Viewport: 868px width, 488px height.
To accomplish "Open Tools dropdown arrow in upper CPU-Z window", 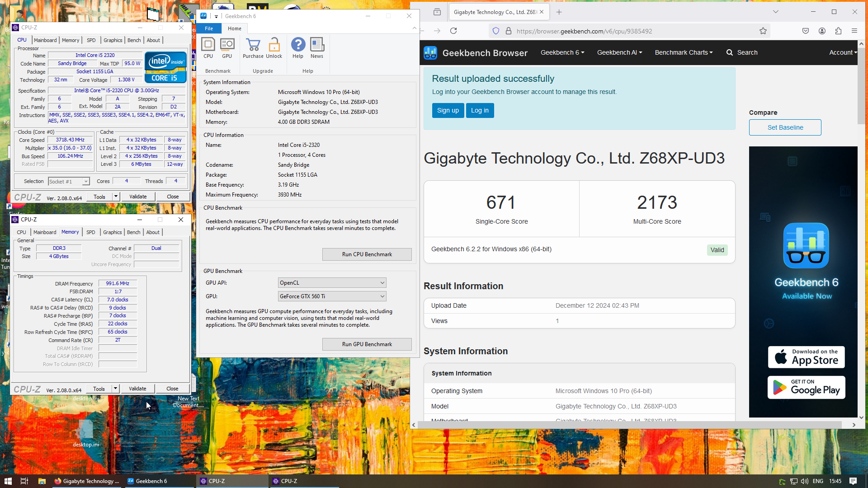I will pos(116,197).
